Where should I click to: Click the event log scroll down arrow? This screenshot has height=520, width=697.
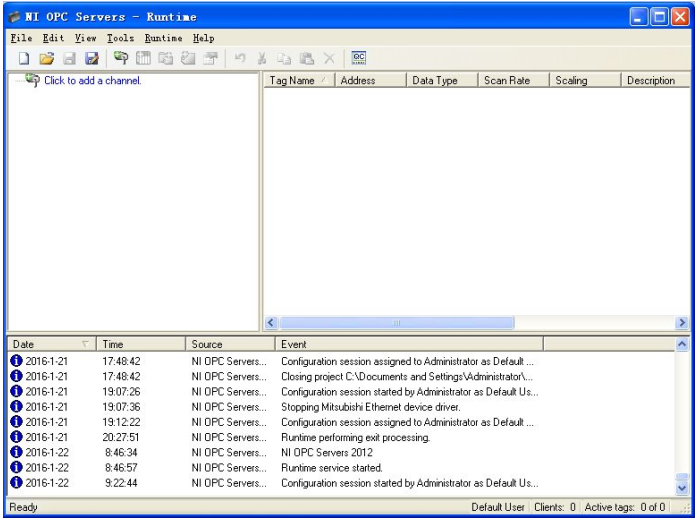click(682, 488)
